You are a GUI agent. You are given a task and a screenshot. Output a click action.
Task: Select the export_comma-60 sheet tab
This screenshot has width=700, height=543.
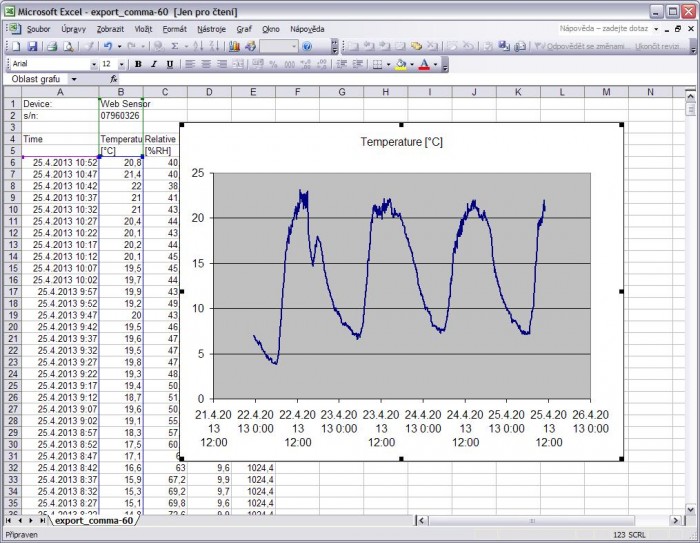(x=94, y=521)
